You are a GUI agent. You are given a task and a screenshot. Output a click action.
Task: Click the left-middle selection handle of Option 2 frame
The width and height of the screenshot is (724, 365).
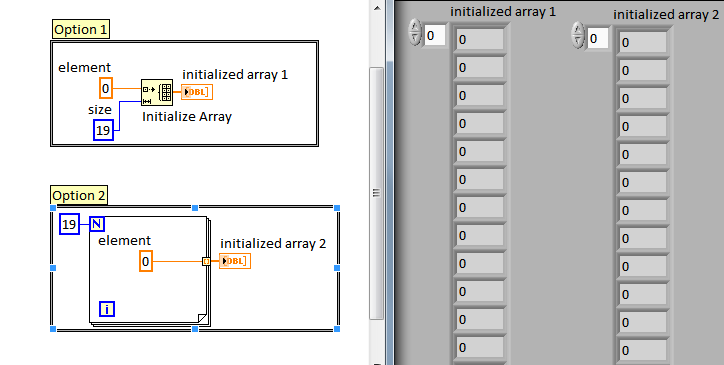pos(53,268)
